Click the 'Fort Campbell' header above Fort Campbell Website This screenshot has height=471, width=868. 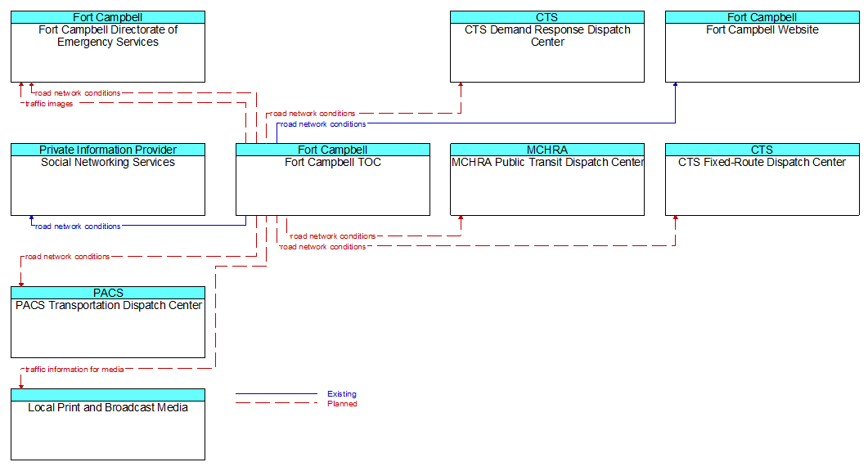(762, 17)
